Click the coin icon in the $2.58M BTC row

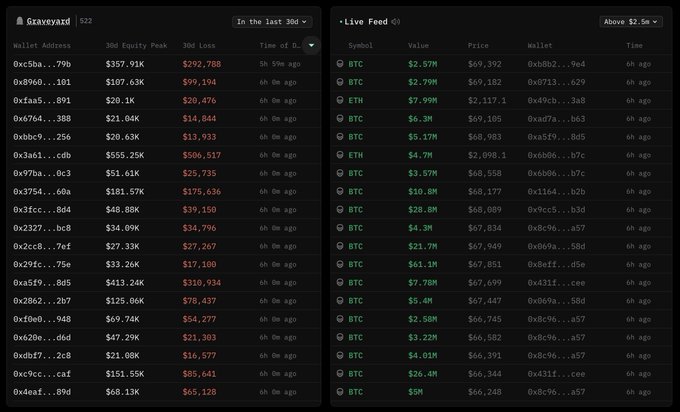click(340, 319)
